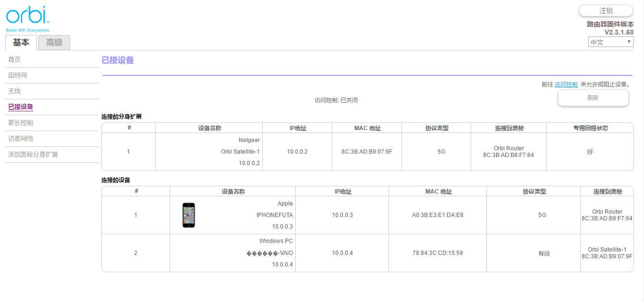644x302 pixels.
Task: Go to 访客网络 in the sidebar
Action: point(21,139)
